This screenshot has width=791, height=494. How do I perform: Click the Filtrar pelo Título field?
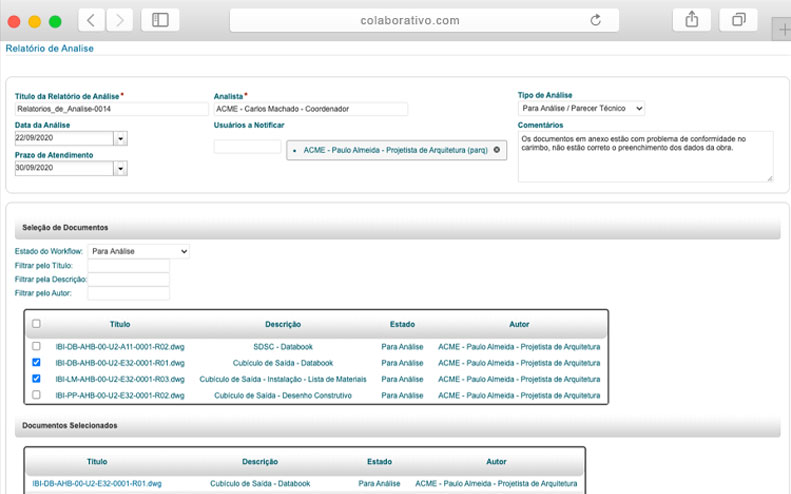point(129,265)
